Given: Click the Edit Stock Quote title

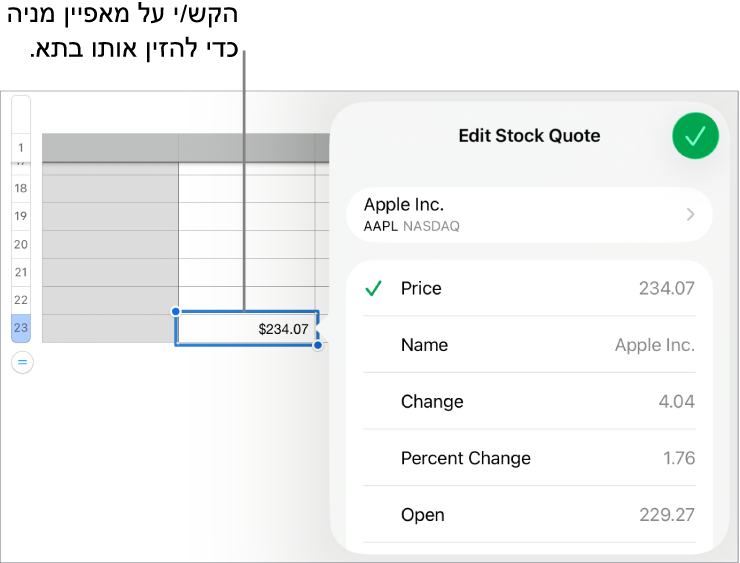Looking at the screenshot, I should pos(529,136).
